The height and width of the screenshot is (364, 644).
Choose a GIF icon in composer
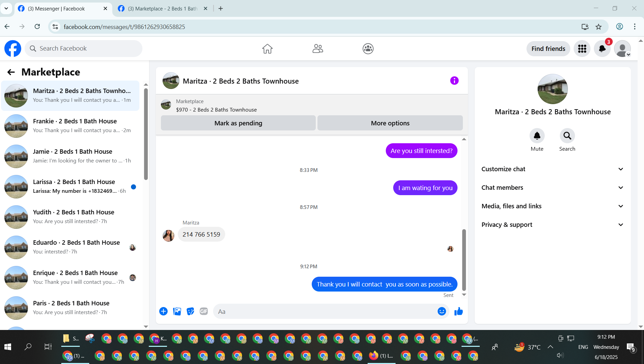(204, 311)
